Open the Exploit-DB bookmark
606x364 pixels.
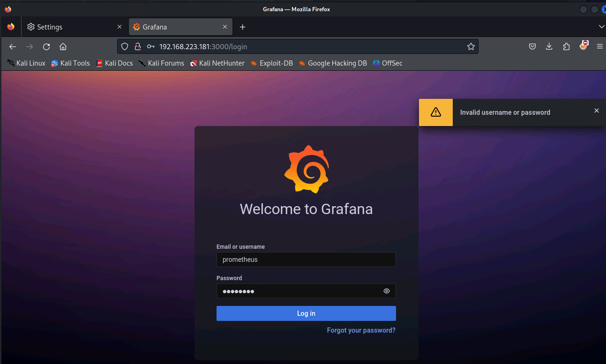point(271,63)
